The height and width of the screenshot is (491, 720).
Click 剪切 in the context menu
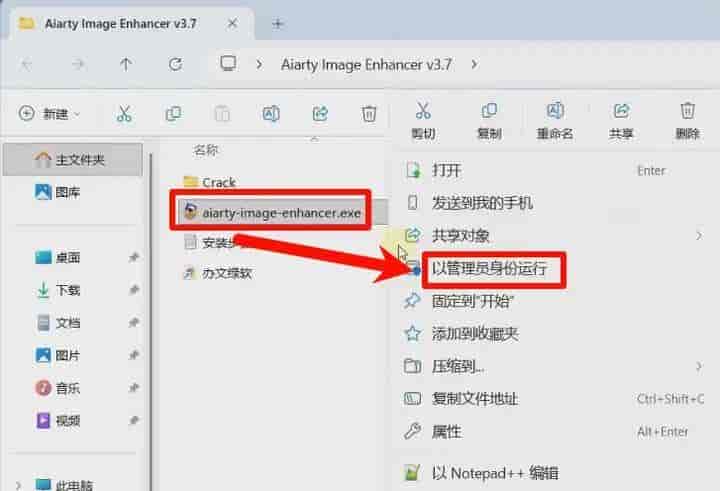point(423,121)
